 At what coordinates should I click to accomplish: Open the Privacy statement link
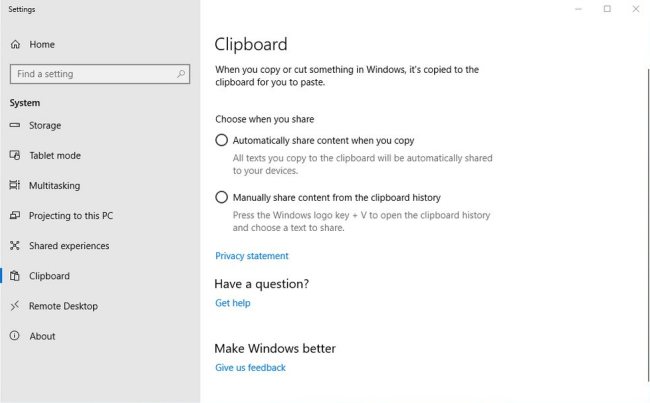pyautogui.click(x=252, y=256)
